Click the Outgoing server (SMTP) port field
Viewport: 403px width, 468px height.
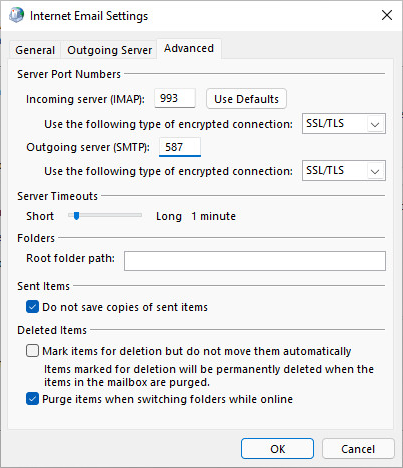180,147
